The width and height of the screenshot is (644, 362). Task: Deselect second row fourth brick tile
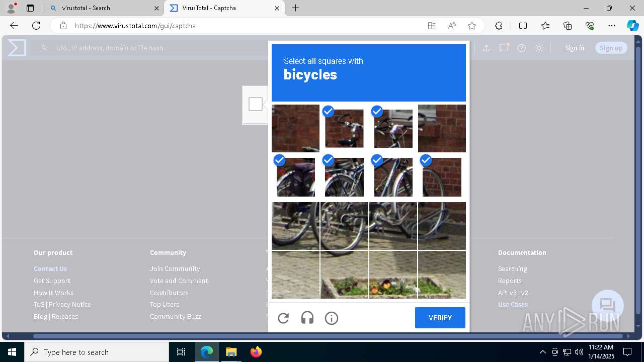click(442, 177)
